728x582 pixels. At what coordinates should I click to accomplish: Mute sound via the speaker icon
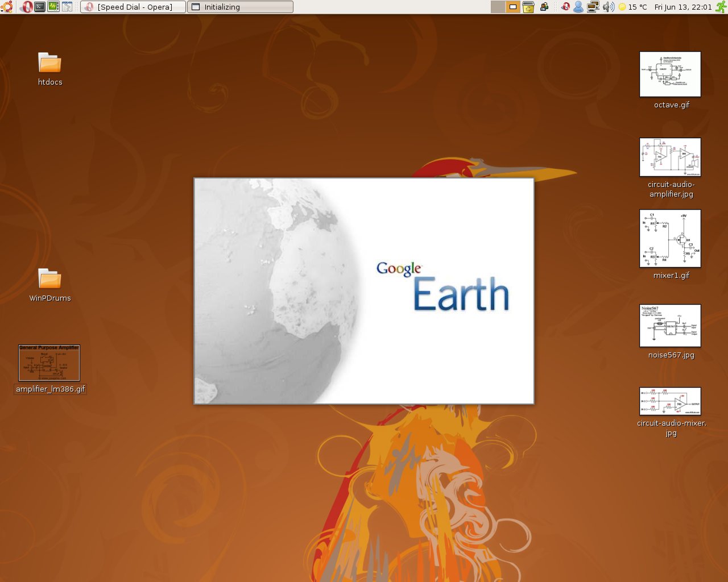pos(606,7)
